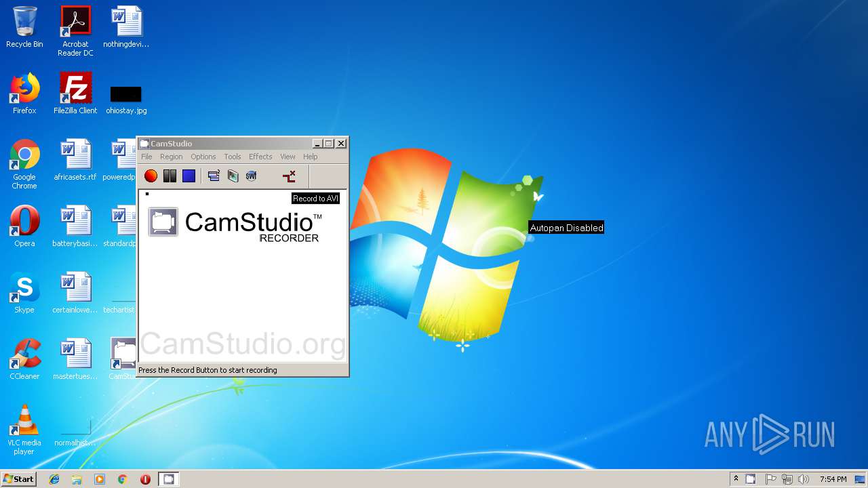The width and height of the screenshot is (868, 488).
Task: Click the CamStudio Recorder logo image
Action: point(235,224)
